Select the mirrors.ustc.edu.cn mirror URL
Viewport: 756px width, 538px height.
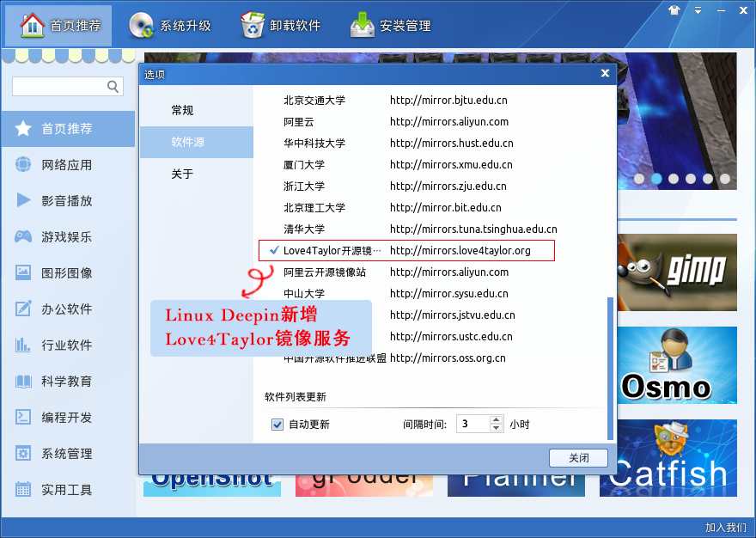(451, 336)
